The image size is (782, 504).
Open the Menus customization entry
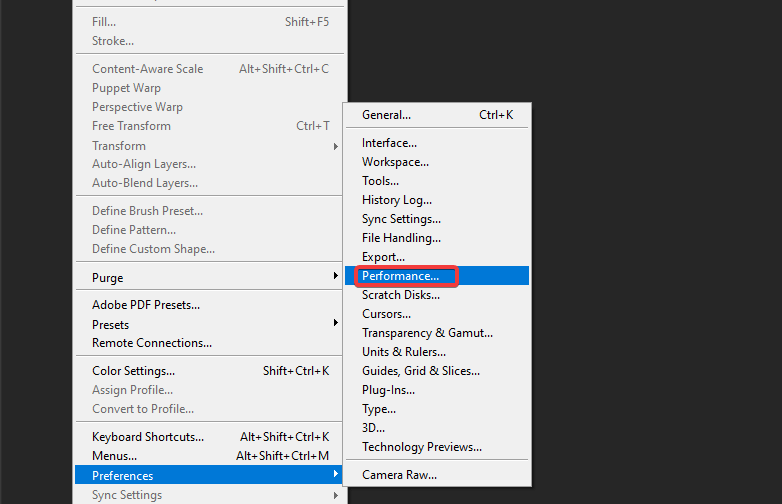pyautogui.click(x=209, y=456)
